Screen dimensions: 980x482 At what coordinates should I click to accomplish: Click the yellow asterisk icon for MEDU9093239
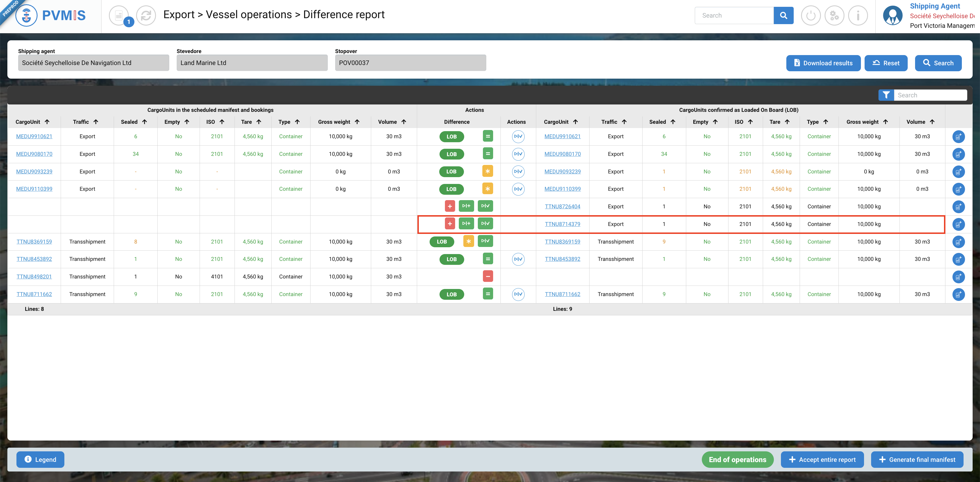tap(487, 171)
